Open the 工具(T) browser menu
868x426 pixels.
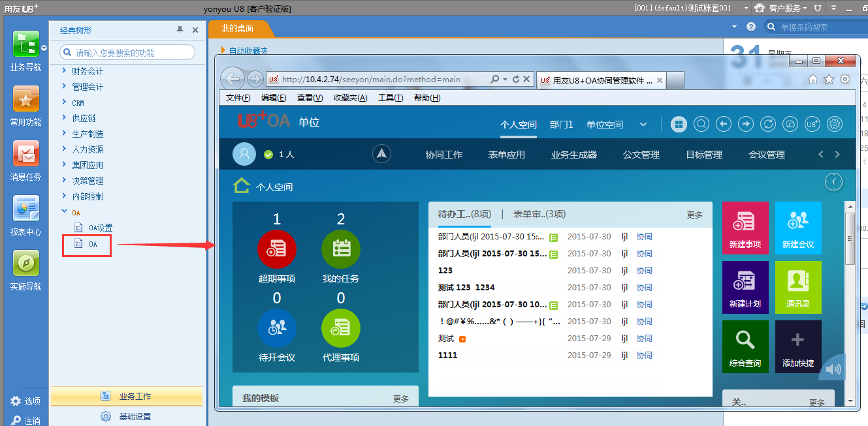[x=390, y=98]
